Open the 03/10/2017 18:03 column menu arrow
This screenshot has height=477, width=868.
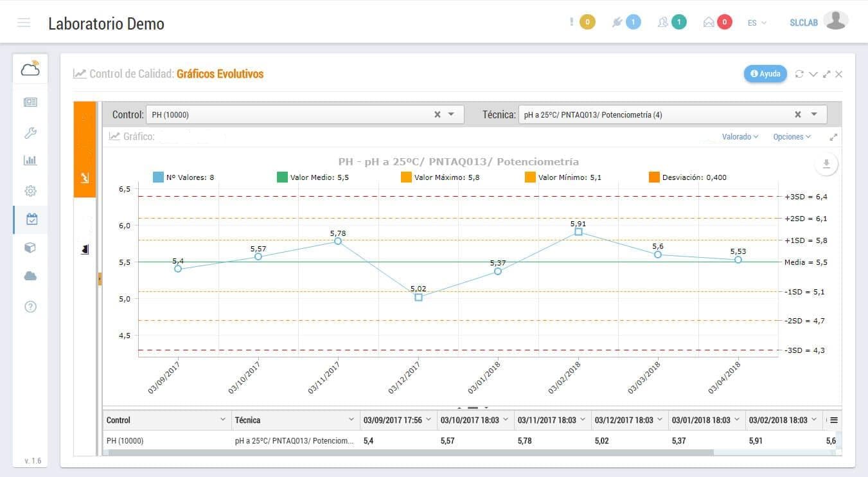[506, 420]
